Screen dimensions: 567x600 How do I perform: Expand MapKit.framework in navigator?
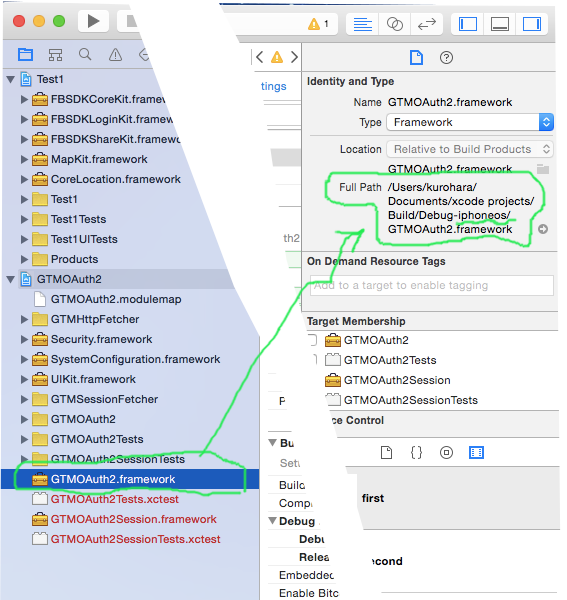point(24,159)
